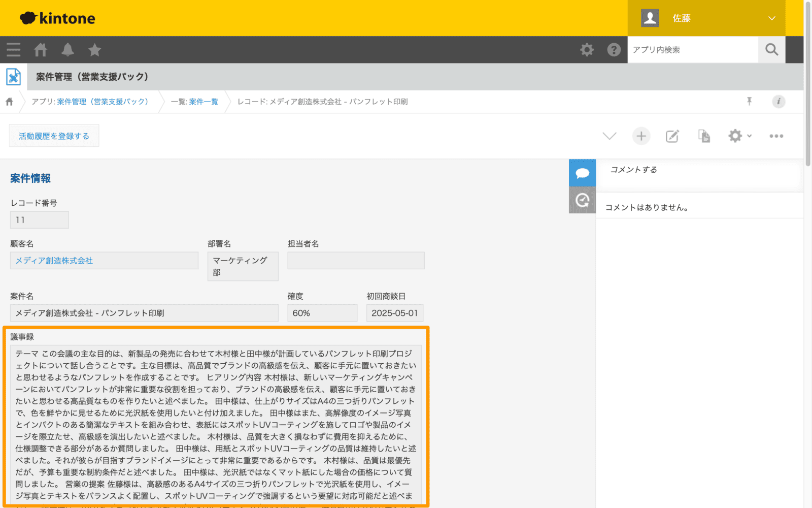The height and width of the screenshot is (508, 812).
Task: Show app info icon
Action: click(779, 102)
